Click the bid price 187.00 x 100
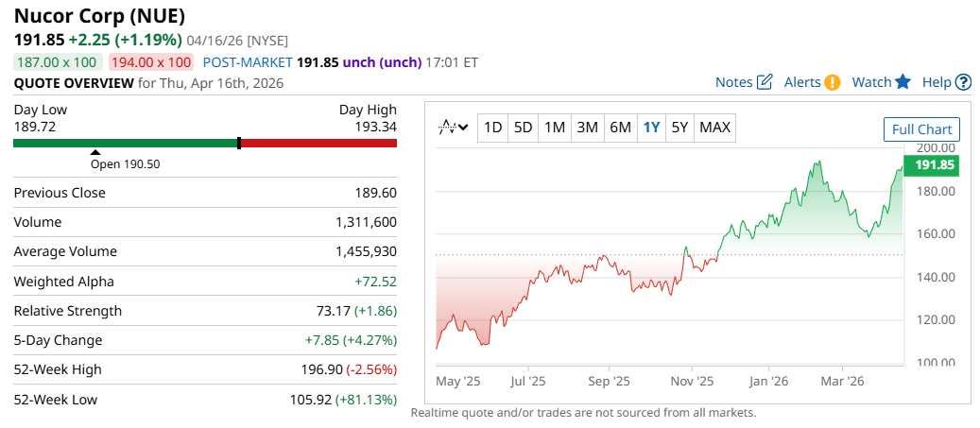Image resolution: width=980 pixels, height=428 pixels. pos(58,62)
